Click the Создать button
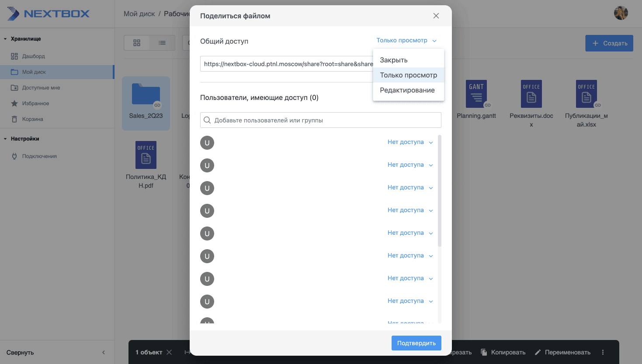The height and width of the screenshot is (364, 642). (609, 43)
